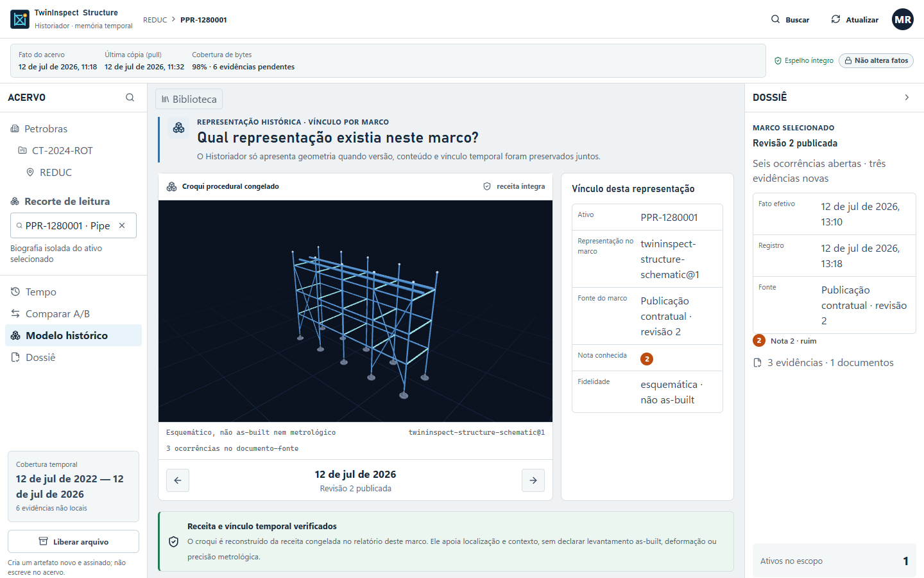
Task: Click the Tempo history clock icon
Action: pyautogui.click(x=15, y=292)
